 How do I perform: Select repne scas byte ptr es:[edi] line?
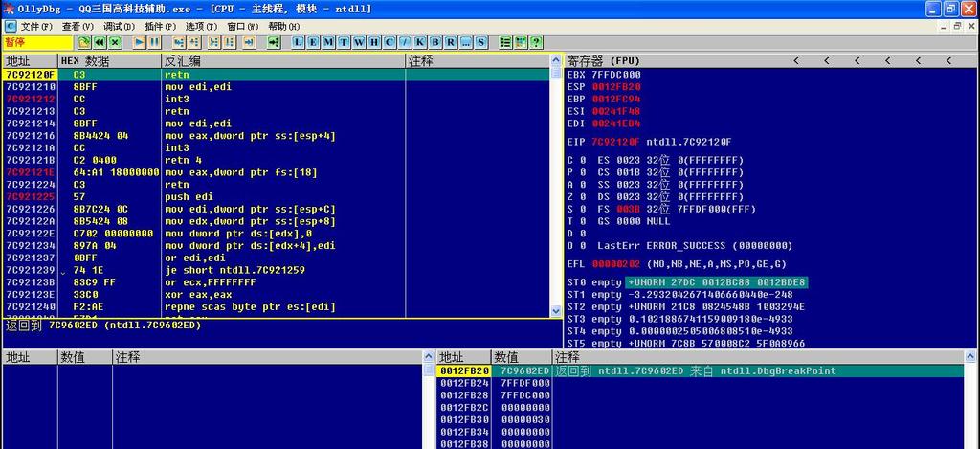[277, 307]
